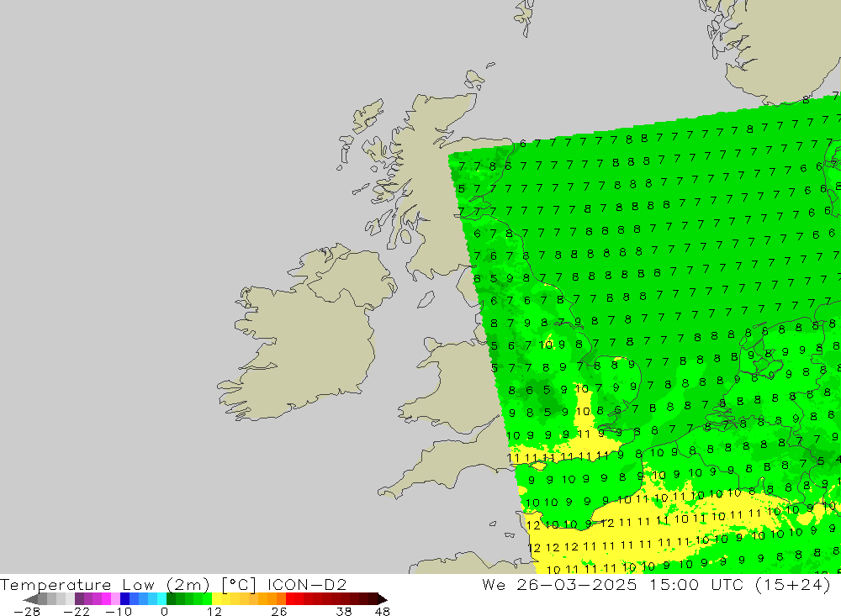
Task: Click the dark brown right arrow end of color bar
Action: click(383, 599)
